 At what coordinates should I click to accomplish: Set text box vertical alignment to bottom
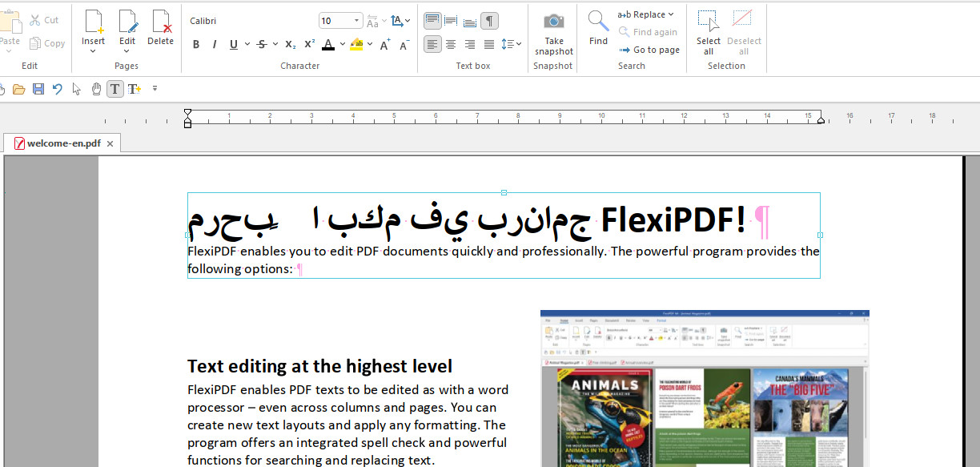(470, 21)
